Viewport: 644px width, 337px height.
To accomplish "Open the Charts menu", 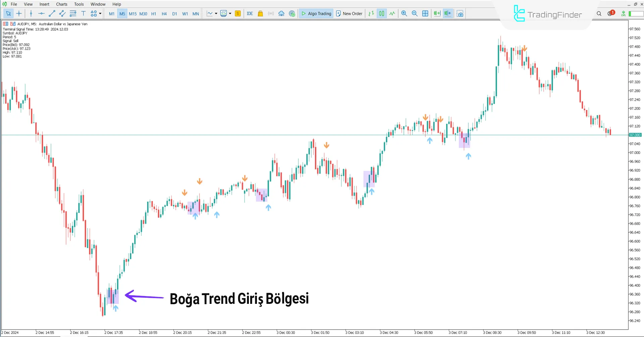I will [61, 4].
